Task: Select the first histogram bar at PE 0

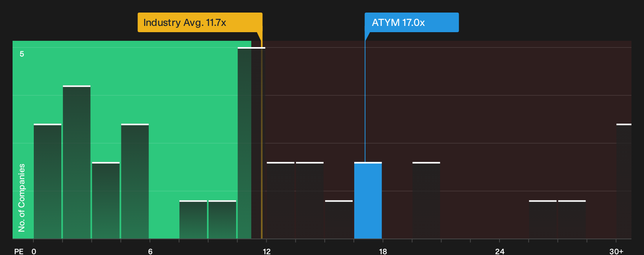Action: 48,181
